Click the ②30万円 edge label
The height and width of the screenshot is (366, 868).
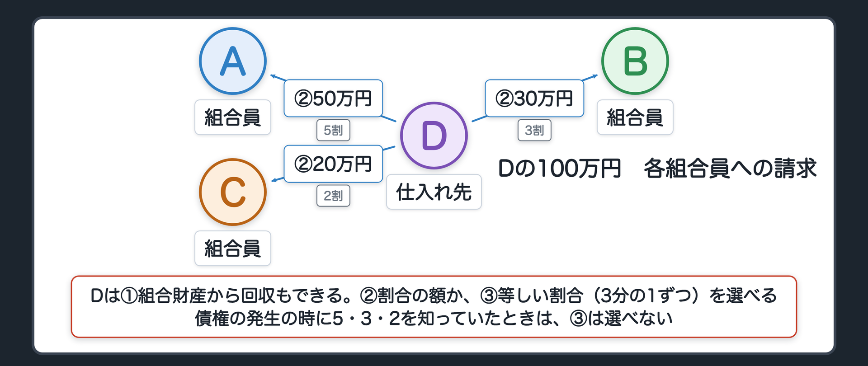[534, 99]
